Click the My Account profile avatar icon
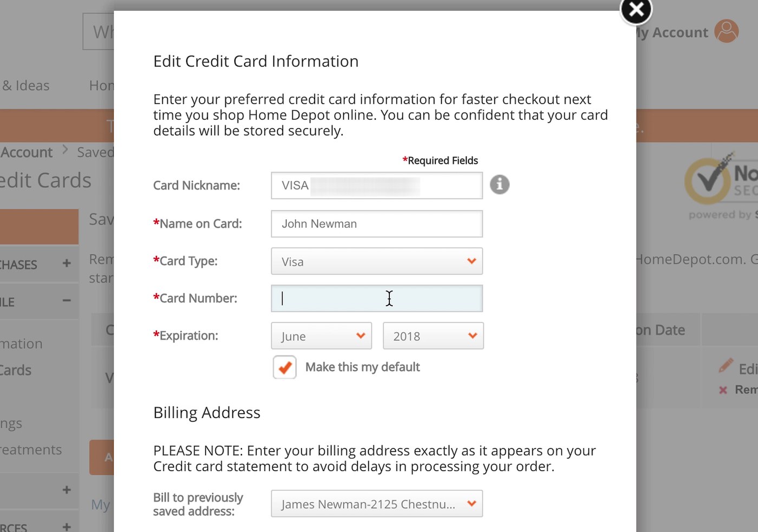This screenshot has height=532, width=758. (726, 31)
